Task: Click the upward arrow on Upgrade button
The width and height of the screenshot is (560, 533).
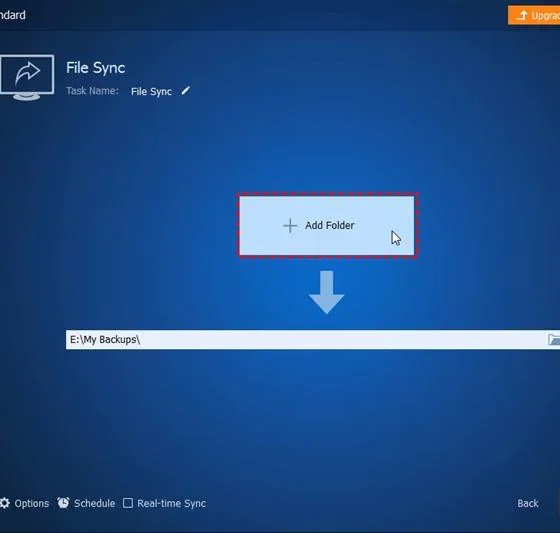Action: point(522,15)
